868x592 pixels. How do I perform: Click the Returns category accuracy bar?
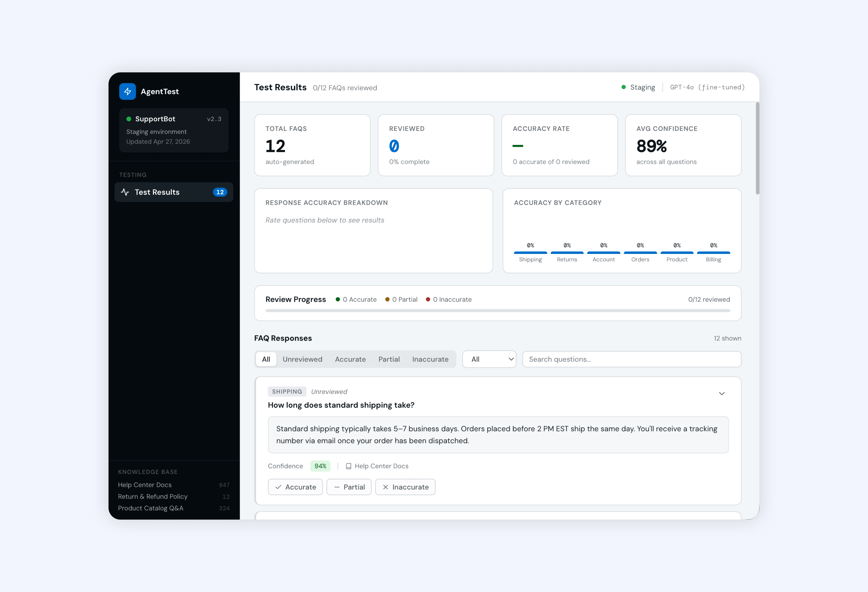tap(567, 253)
